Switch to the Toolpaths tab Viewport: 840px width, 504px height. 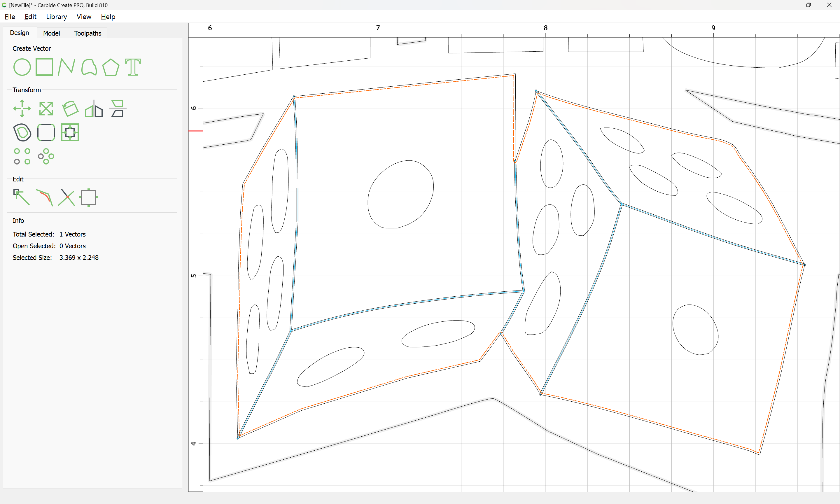[x=87, y=33]
